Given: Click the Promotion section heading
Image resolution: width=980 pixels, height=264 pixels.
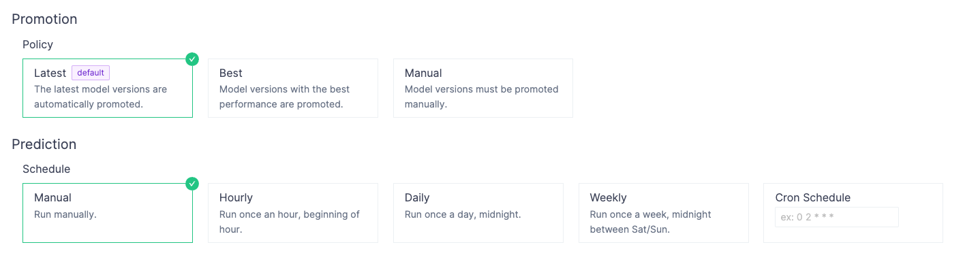Looking at the screenshot, I should coord(44,19).
